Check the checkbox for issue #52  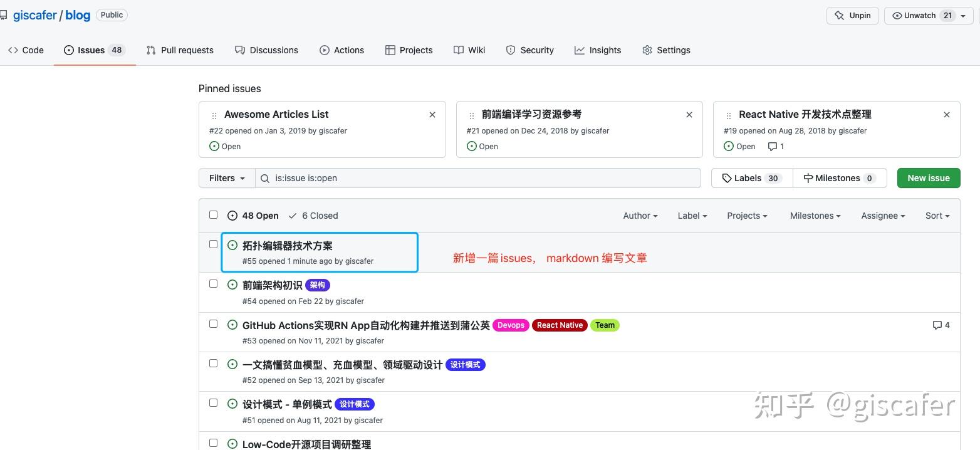(x=214, y=363)
